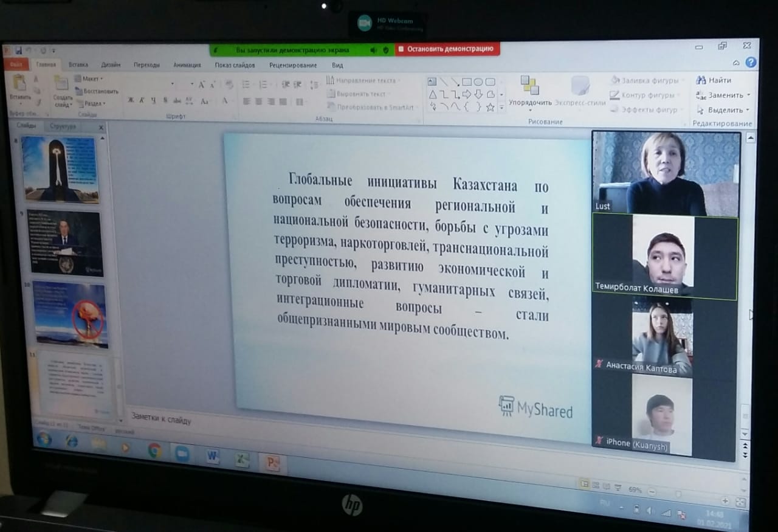Open the Выделить select dropdown
Screen dimensions: 778x532
pos(723,111)
